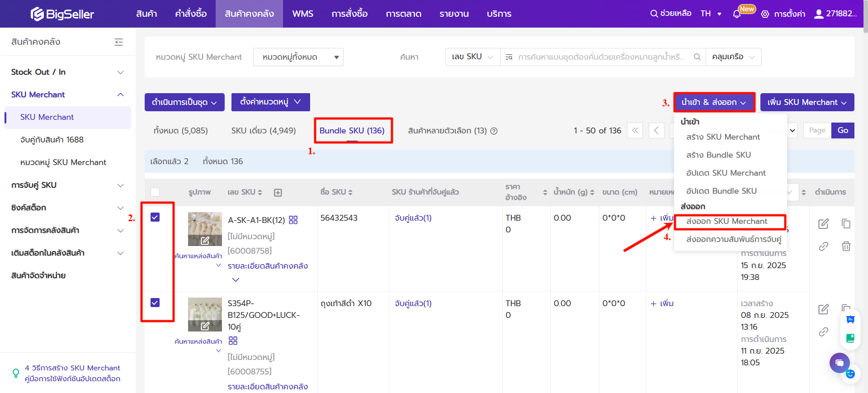Viewport: 868px width, 393px height.
Task: Click the floating feedback message icon
Action: pos(850,320)
